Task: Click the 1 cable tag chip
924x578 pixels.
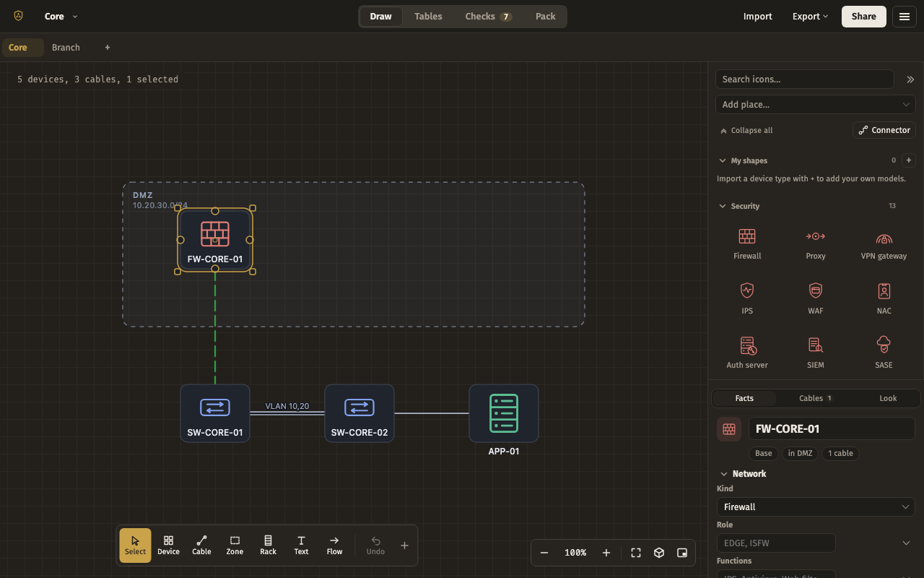Action: coord(840,454)
